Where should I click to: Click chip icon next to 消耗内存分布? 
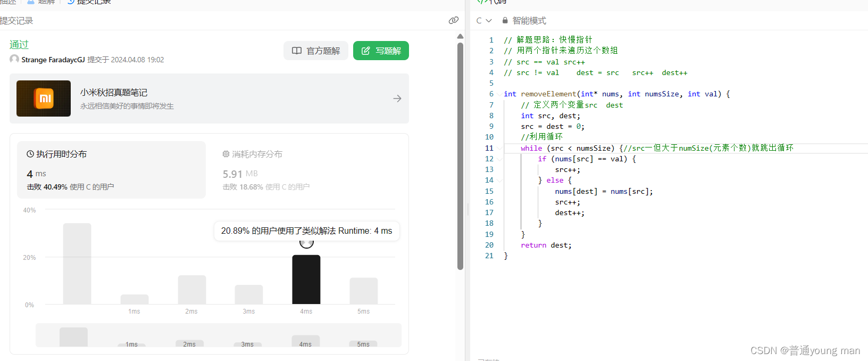pos(226,154)
